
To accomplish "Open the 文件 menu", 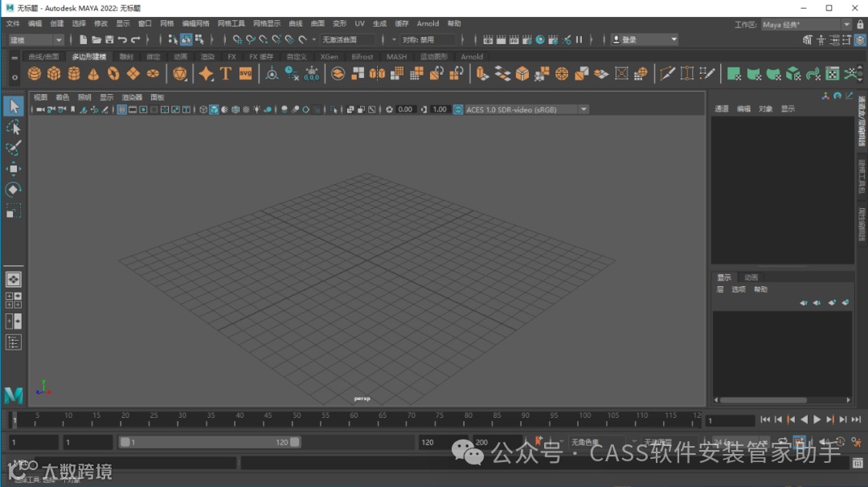I will (13, 23).
